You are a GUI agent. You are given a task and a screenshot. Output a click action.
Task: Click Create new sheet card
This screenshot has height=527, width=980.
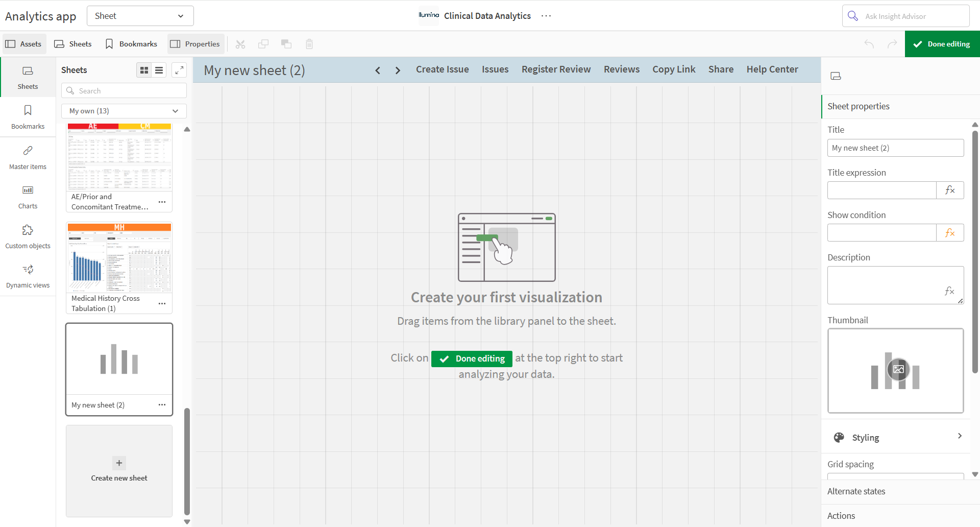[x=119, y=471]
